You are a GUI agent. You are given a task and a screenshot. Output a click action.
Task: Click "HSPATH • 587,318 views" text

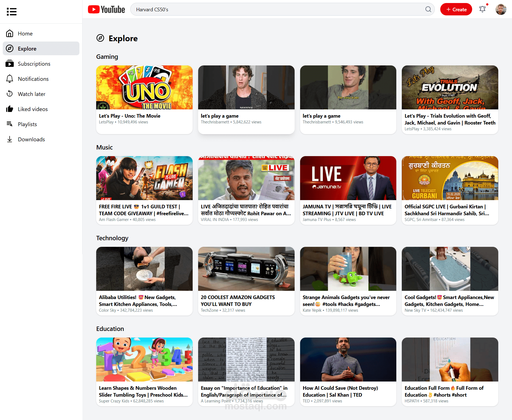[427, 401]
